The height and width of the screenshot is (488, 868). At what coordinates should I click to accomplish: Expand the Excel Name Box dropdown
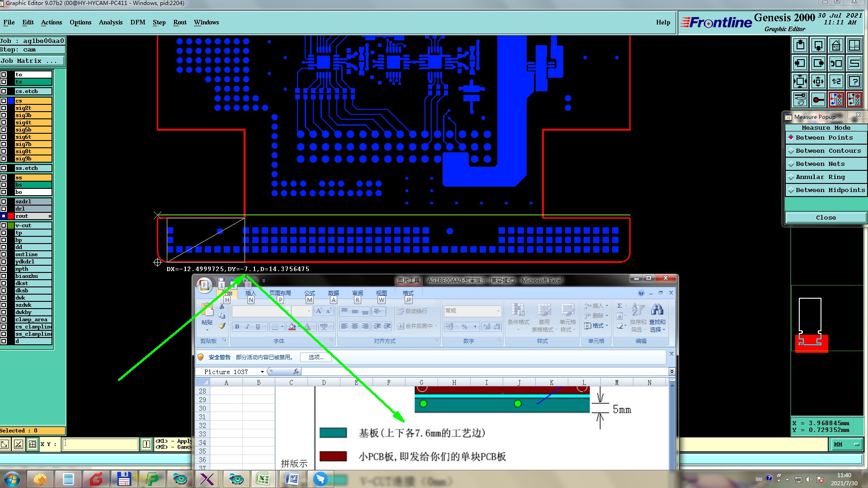262,372
